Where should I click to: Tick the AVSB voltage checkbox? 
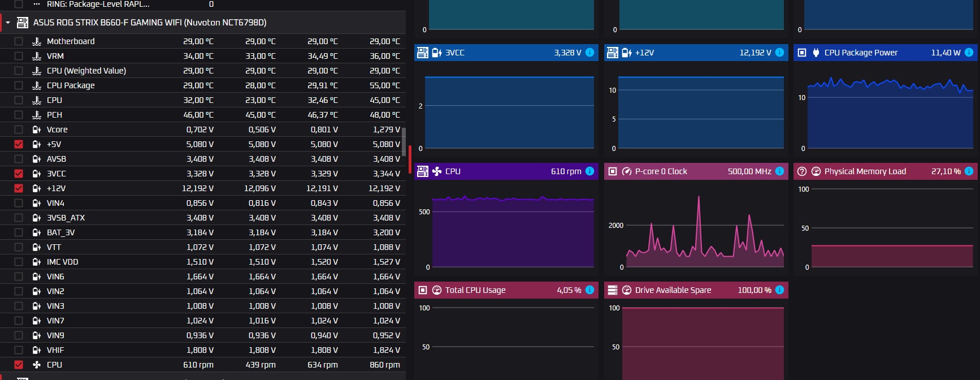coord(19,159)
